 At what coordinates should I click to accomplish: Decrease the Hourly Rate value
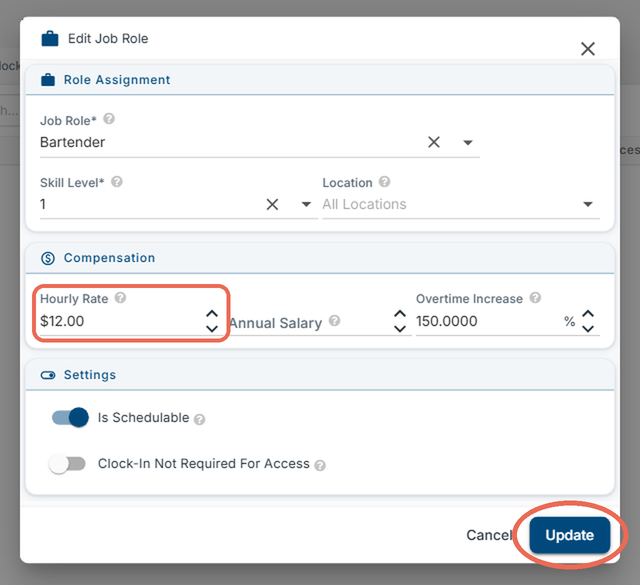coord(212,328)
